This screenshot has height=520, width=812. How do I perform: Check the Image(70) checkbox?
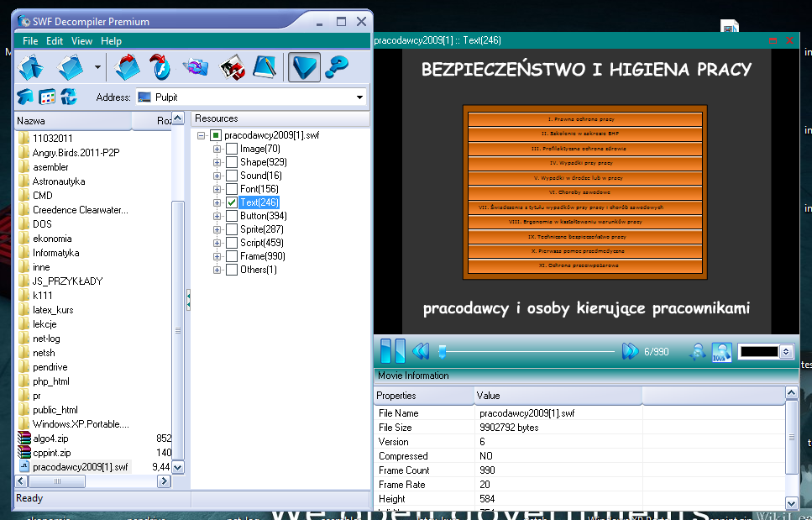(232, 150)
